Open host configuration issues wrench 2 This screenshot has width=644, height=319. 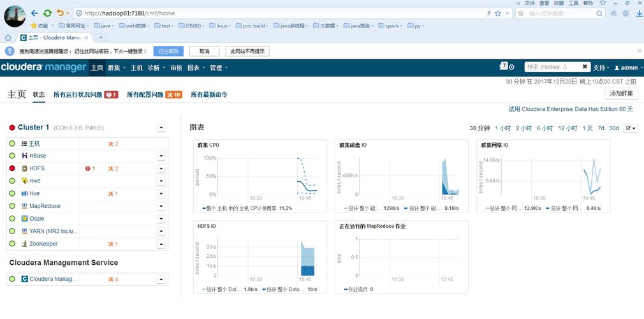click(113, 144)
